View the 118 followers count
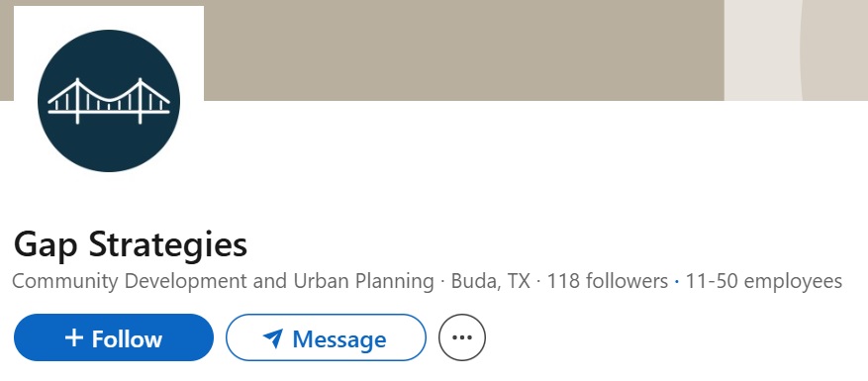 coord(608,281)
